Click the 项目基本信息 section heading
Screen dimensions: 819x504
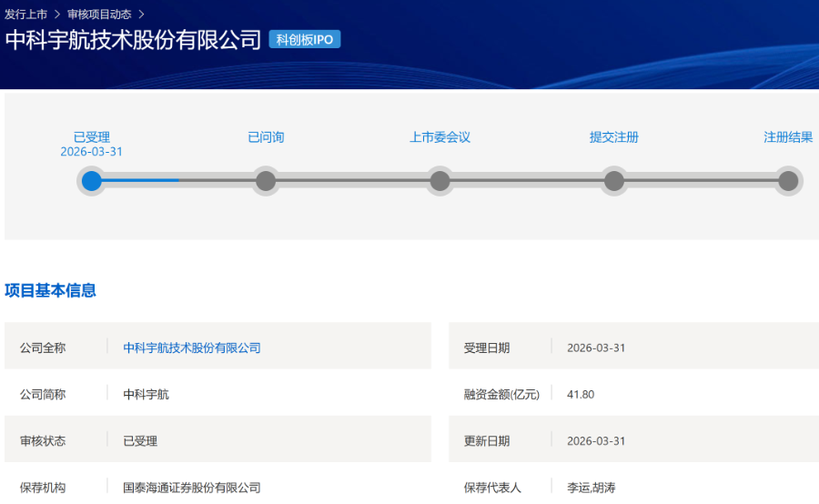[51, 291]
